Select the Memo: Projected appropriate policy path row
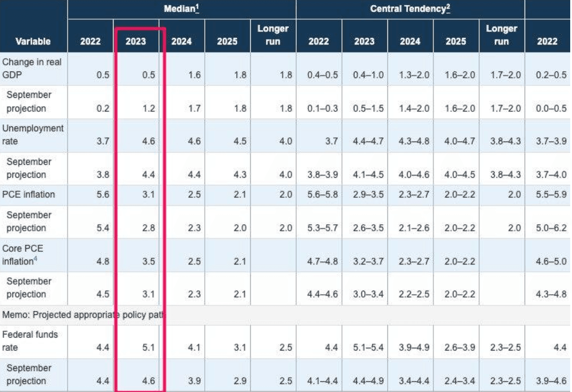This screenshot has width=572, height=392. [x=82, y=315]
